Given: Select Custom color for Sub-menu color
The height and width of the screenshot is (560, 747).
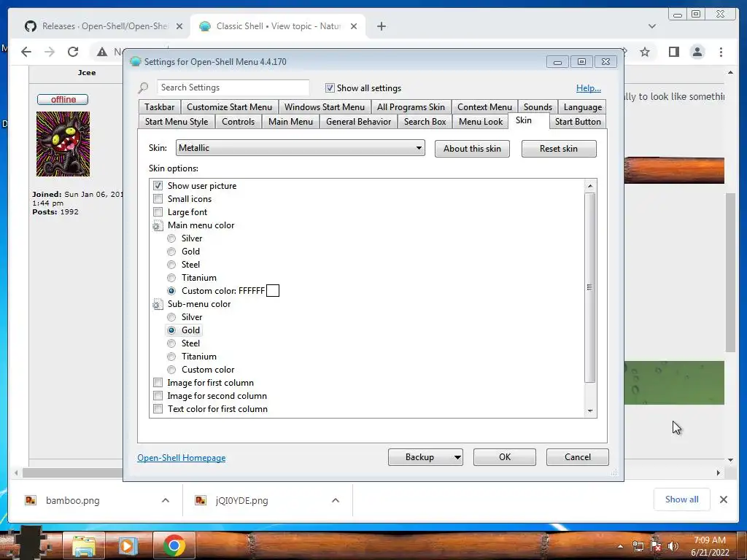Looking at the screenshot, I should pos(171,370).
